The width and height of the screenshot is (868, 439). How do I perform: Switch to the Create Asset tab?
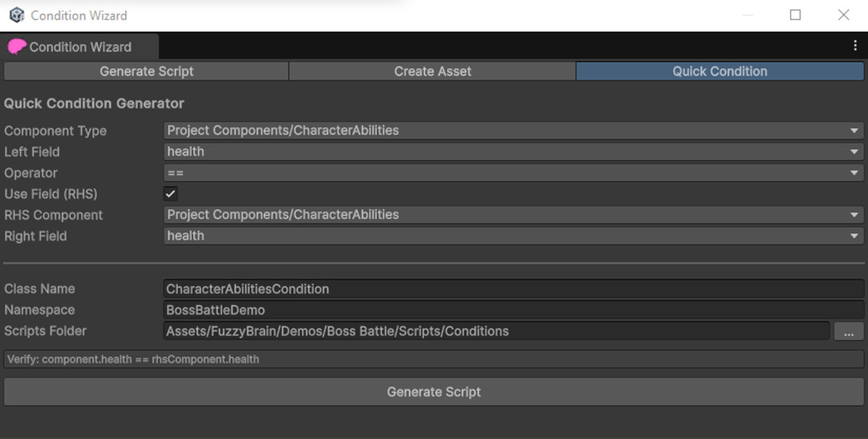433,71
